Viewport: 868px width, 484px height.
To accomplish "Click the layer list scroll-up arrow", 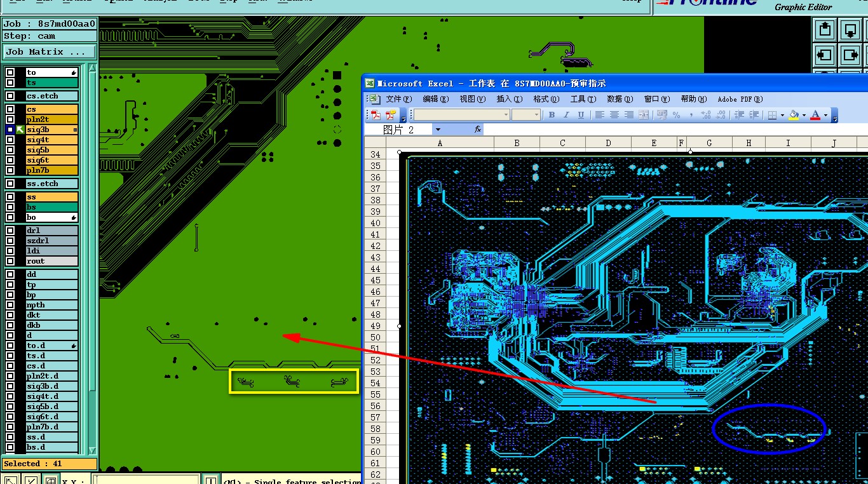I will click(92, 67).
